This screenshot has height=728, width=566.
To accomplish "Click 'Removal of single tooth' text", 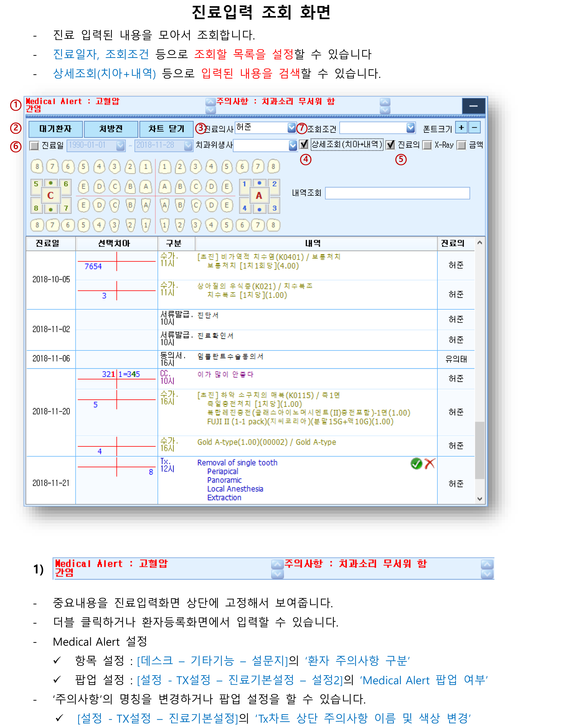I will point(237,463).
